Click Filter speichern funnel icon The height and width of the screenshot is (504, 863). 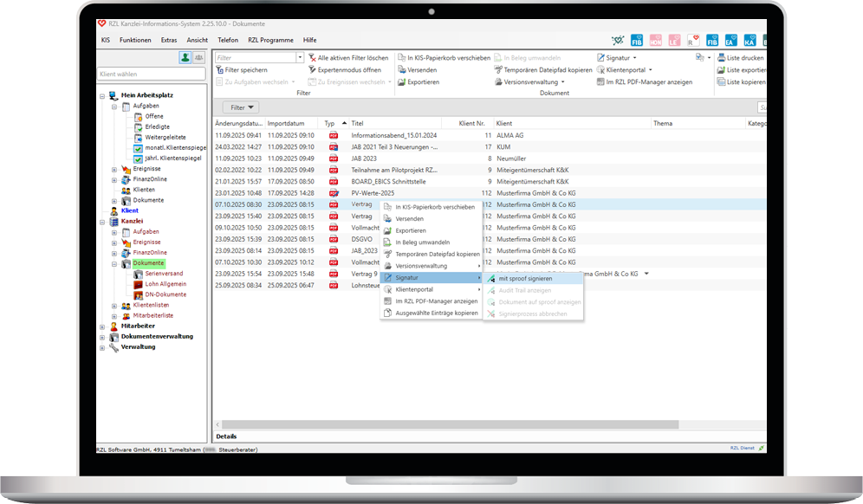pyautogui.click(x=219, y=70)
